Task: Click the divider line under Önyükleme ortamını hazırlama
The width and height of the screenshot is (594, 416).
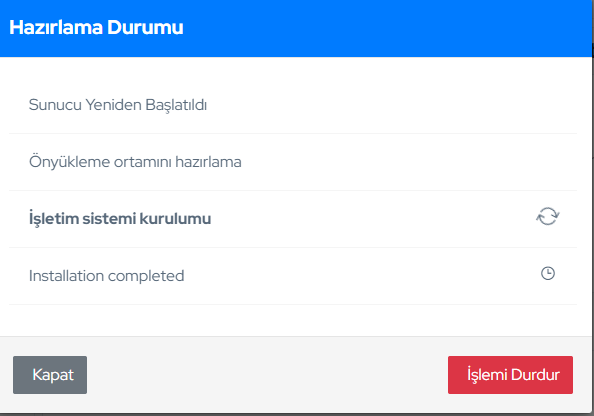Action: tap(293, 191)
